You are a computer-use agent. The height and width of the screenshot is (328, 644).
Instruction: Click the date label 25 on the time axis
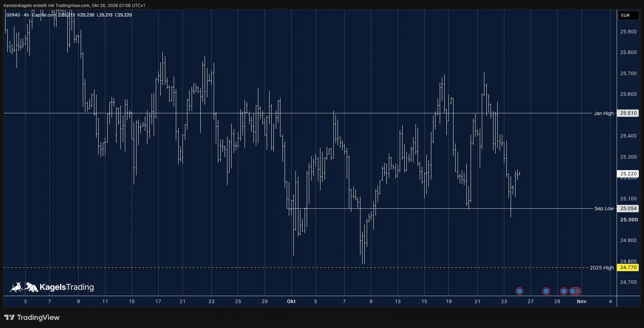pos(238,301)
